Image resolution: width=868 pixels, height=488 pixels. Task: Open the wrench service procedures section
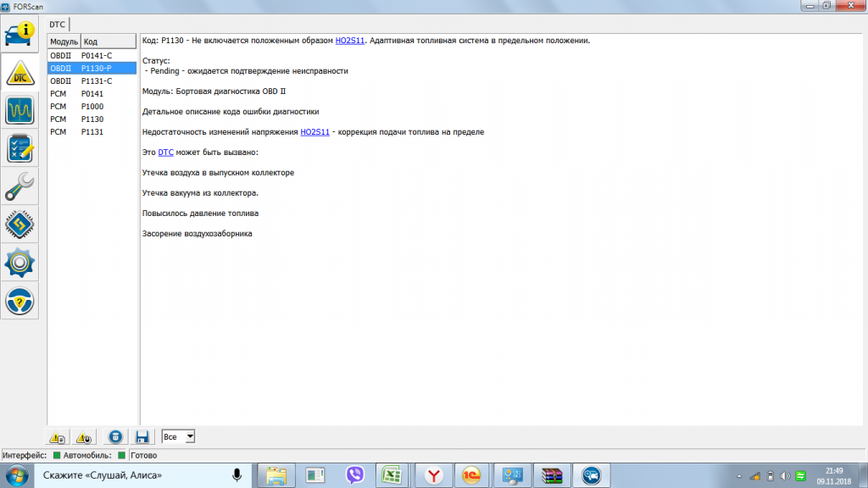pos(20,186)
